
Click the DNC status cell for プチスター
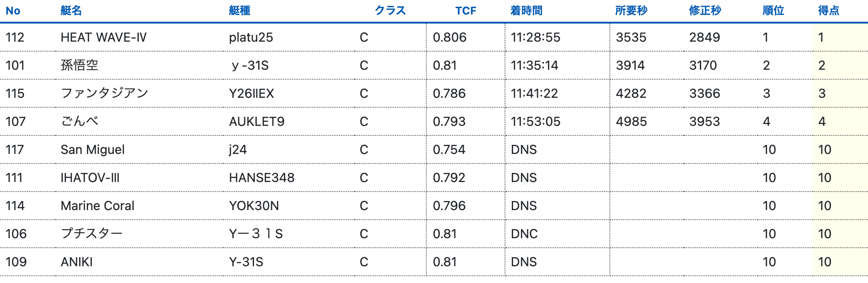(524, 234)
